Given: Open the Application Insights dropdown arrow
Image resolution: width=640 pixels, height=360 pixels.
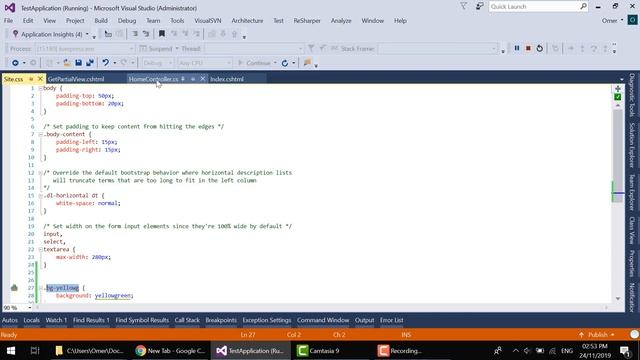Looking at the screenshot, I should pyautogui.click(x=87, y=34).
